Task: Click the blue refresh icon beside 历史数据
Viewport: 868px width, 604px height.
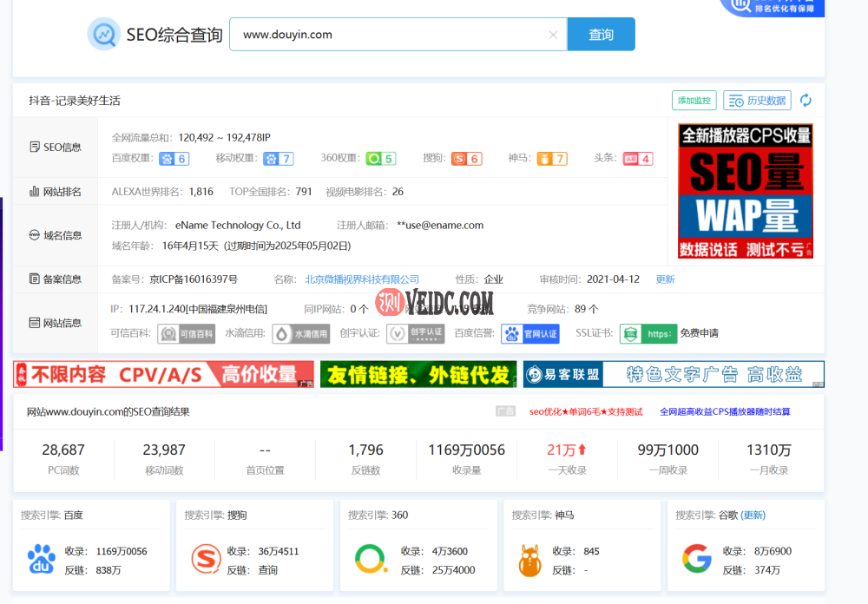Action: 806,100
